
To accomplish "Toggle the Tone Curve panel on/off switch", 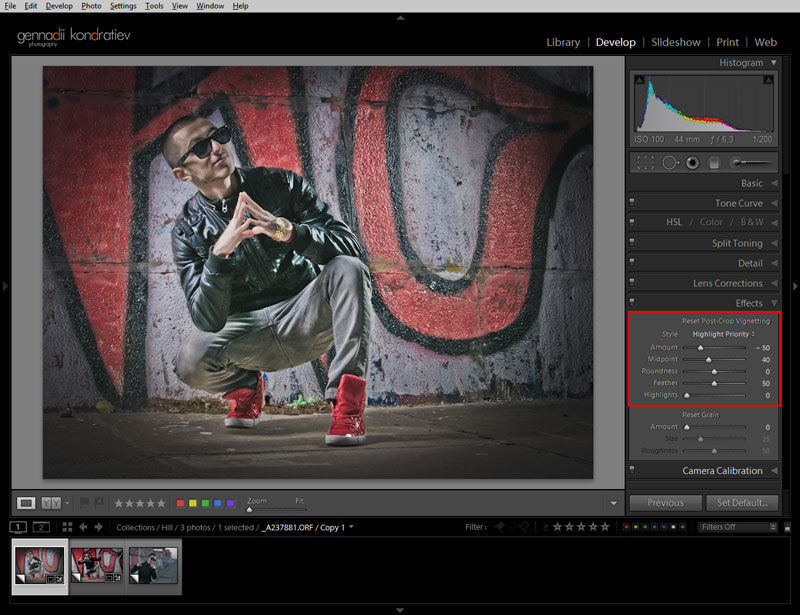I will (x=632, y=202).
